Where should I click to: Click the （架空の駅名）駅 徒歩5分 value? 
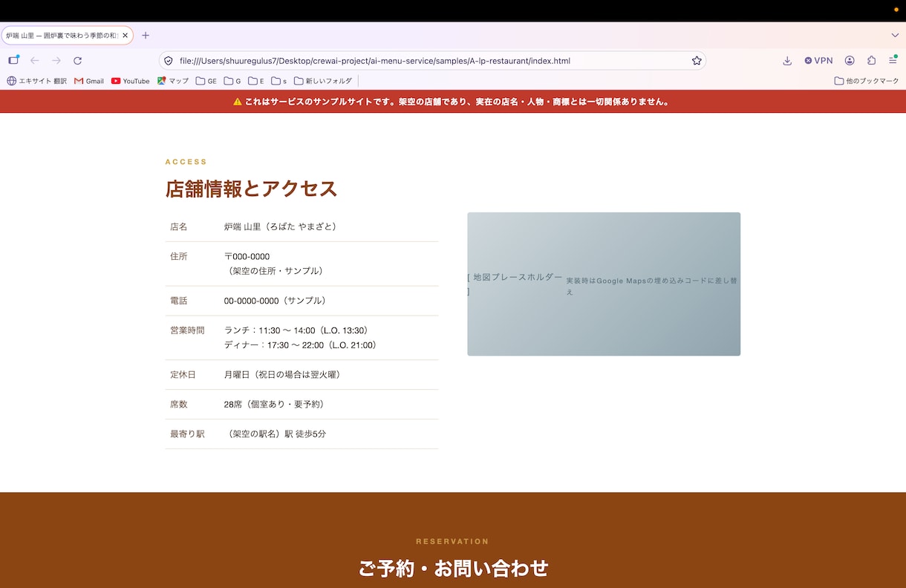276,434
